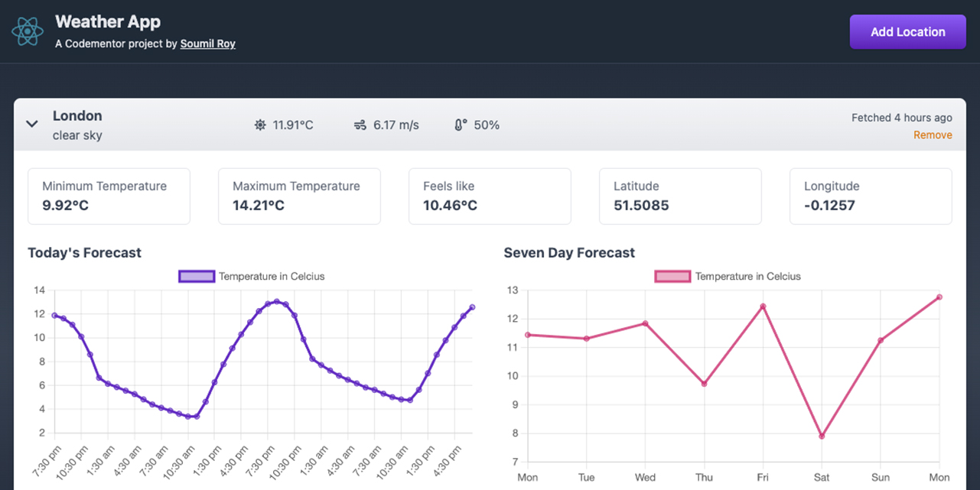Click the clear sky description under London
980x490 pixels.
[77, 135]
